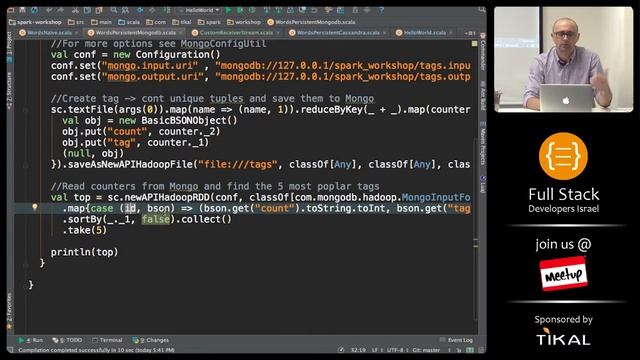Click the Search Everywhere magnifier icon
The image size is (640, 360).
(482, 9)
